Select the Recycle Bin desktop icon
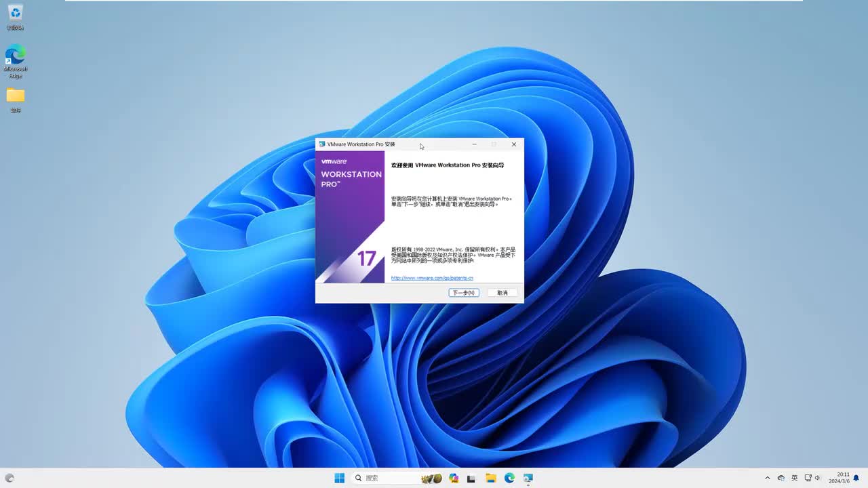This screenshot has height=488, width=868. click(15, 18)
